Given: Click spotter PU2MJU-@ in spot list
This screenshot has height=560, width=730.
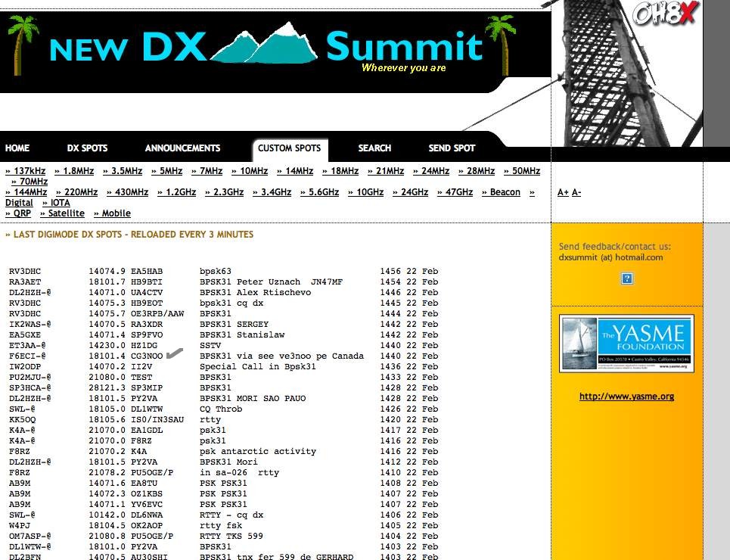Looking at the screenshot, I should click(x=30, y=377).
